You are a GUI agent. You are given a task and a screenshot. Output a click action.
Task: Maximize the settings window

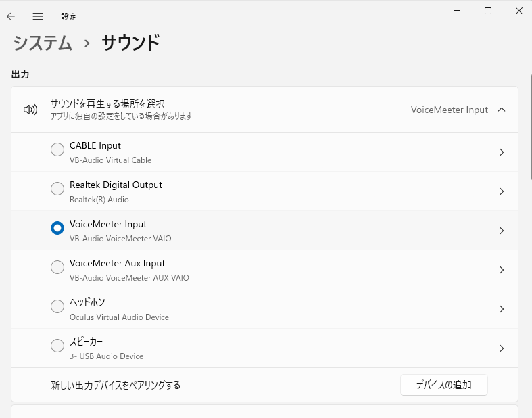(488, 11)
